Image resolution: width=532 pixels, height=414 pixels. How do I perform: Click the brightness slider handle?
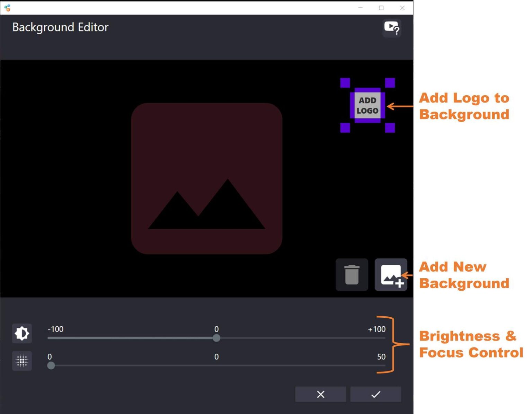point(217,338)
